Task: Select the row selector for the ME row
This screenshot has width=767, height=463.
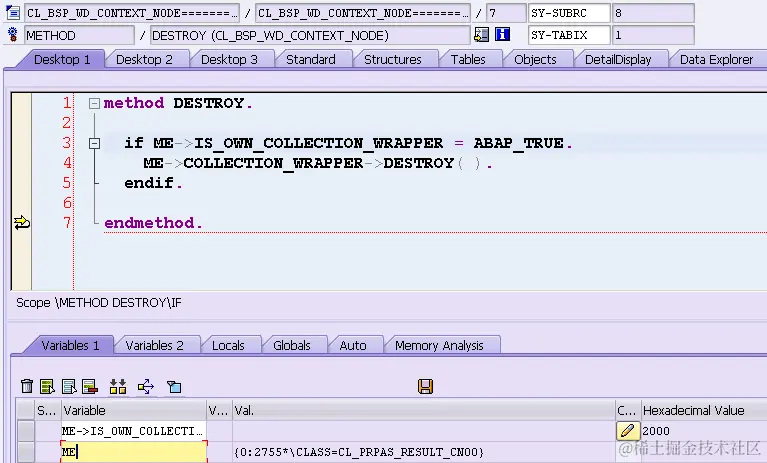Action: 25,452
